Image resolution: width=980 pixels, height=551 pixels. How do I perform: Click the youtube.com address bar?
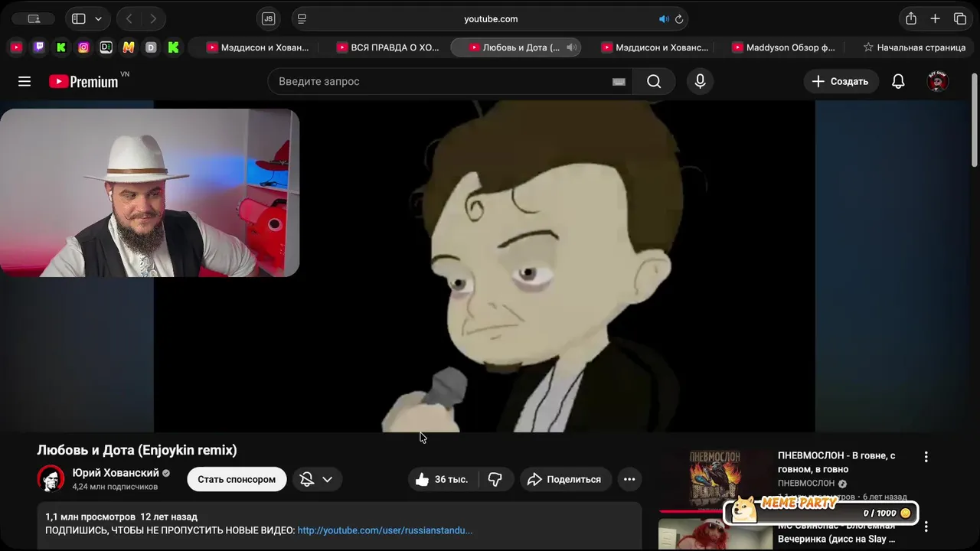pos(491,19)
